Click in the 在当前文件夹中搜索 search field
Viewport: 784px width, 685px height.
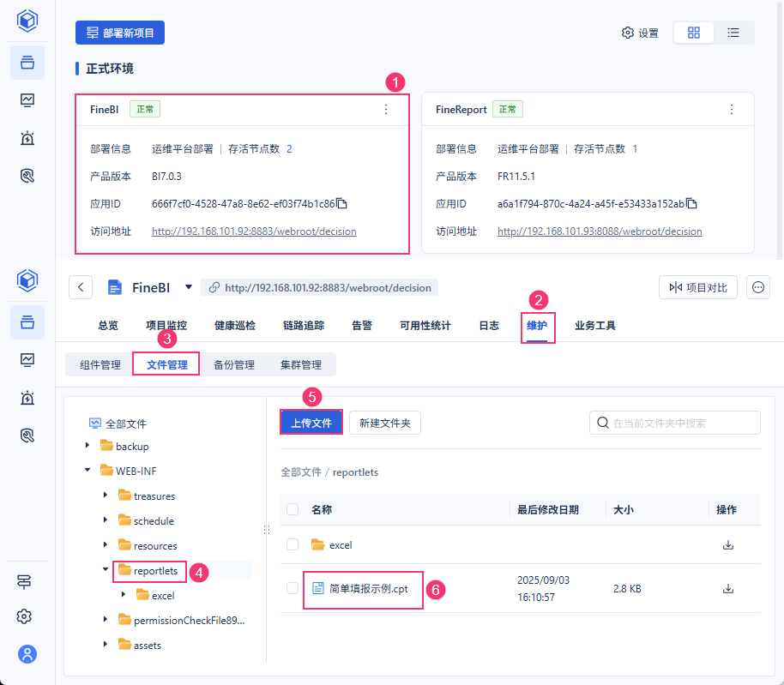pos(675,423)
